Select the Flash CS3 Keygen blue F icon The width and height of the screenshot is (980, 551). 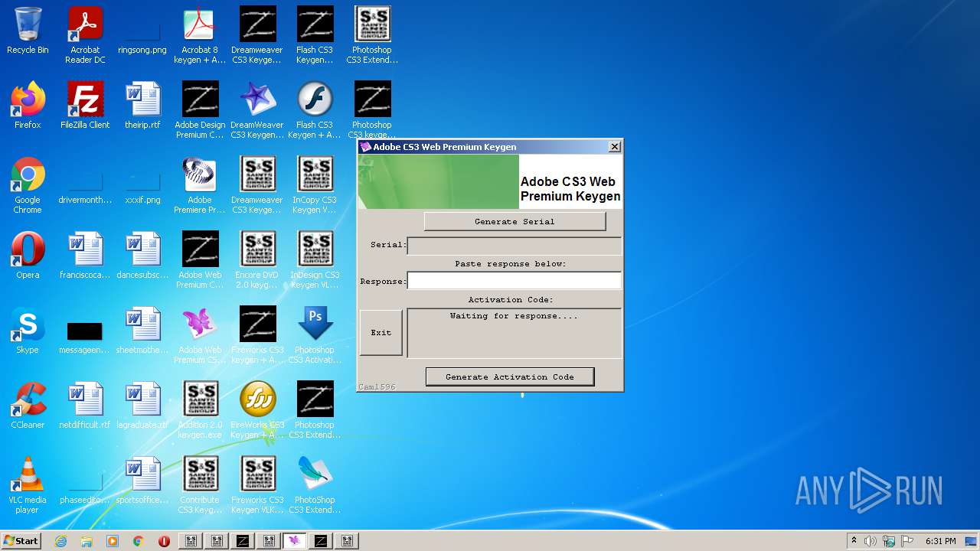[x=315, y=111]
